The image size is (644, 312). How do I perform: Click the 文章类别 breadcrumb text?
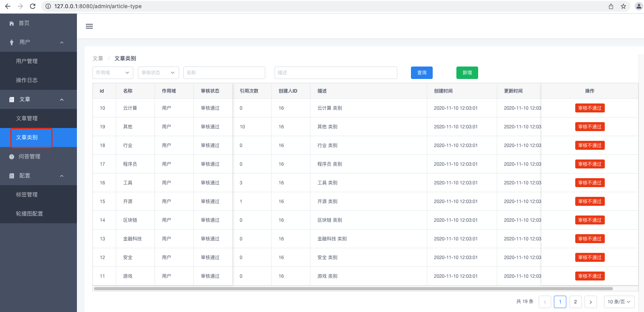(125, 58)
